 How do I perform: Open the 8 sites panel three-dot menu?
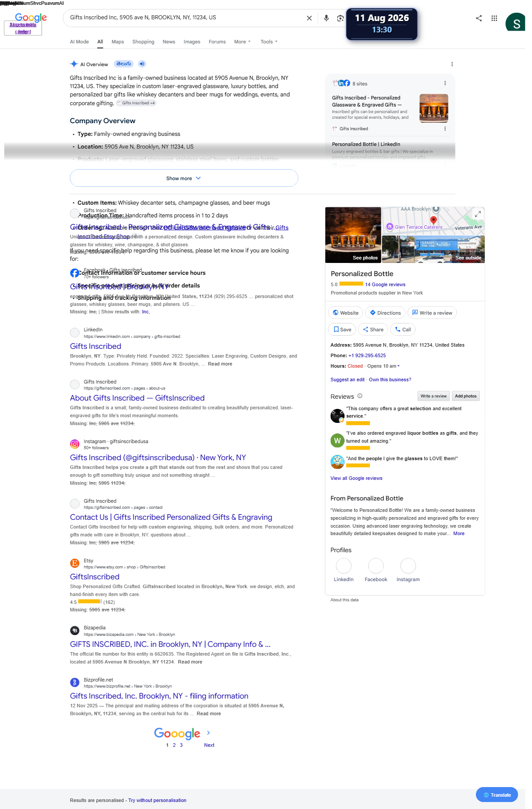[445, 83]
